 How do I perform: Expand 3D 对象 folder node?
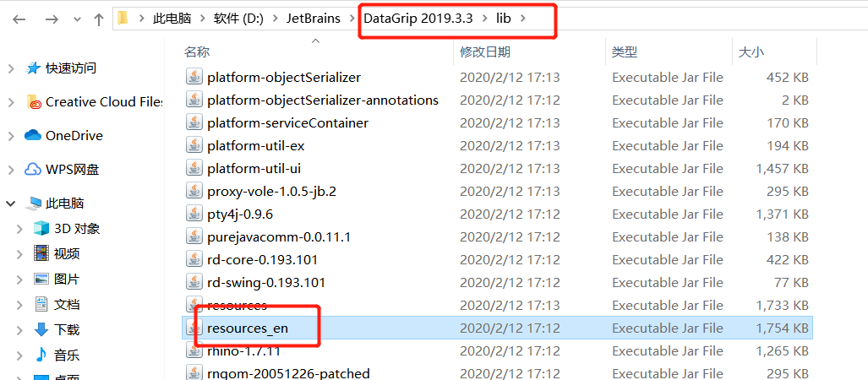click(x=20, y=229)
